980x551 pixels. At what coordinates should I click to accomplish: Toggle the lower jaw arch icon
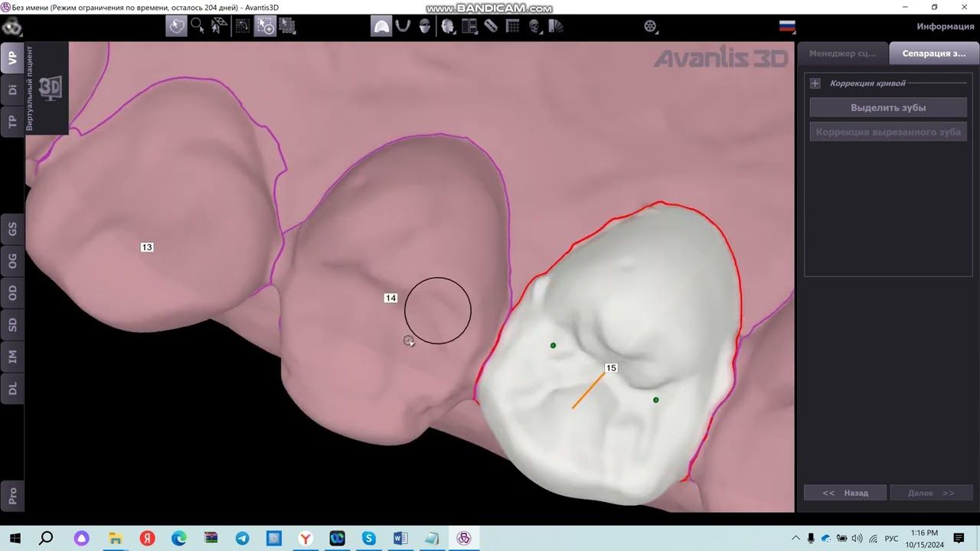coord(403,27)
